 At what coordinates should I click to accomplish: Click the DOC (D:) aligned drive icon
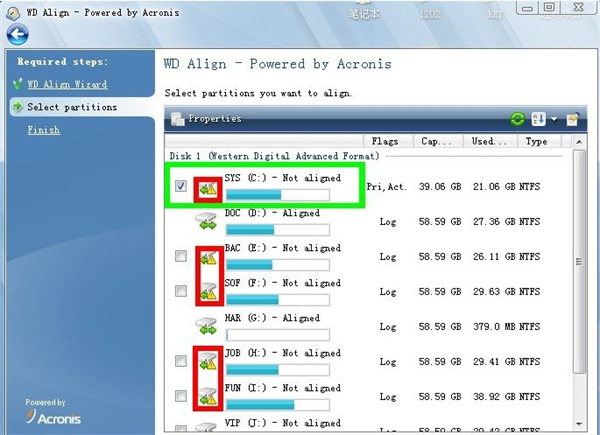(x=206, y=222)
